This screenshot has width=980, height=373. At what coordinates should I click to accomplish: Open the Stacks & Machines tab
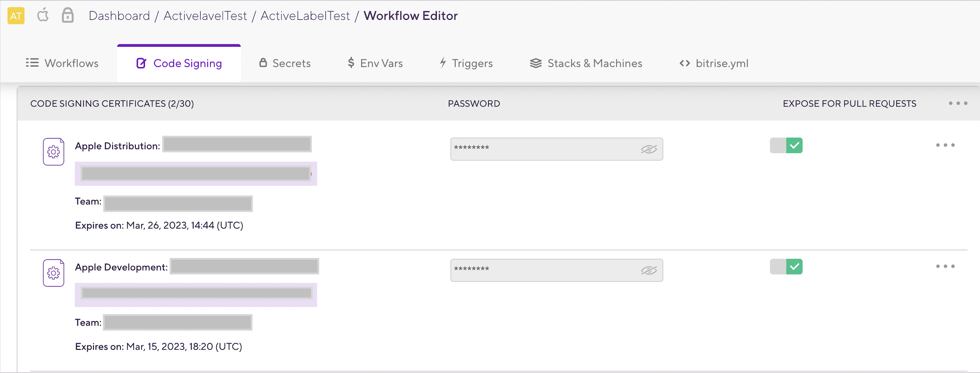click(x=586, y=63)
